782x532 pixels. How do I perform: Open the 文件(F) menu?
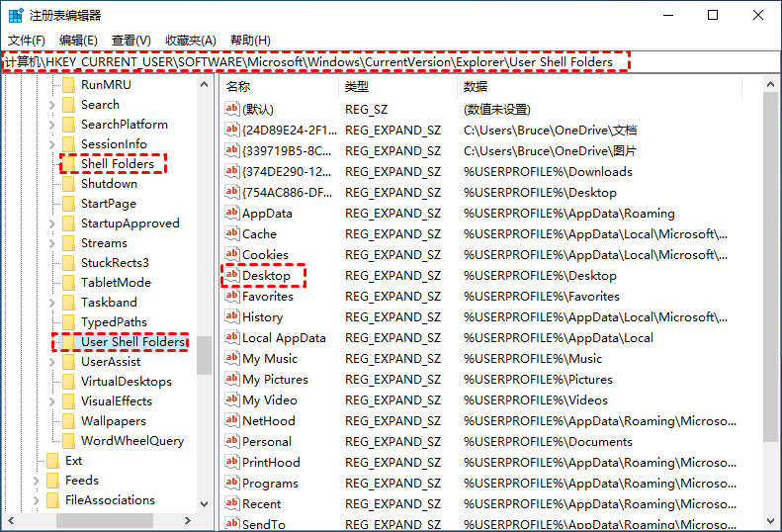click(27, 40)
